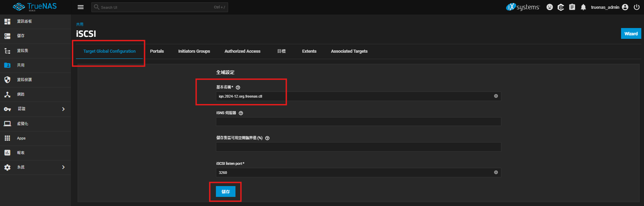This screenshot has width=644, height=206.
Task: Click the help icon beside 基本名稱
Action: (238, 87)
